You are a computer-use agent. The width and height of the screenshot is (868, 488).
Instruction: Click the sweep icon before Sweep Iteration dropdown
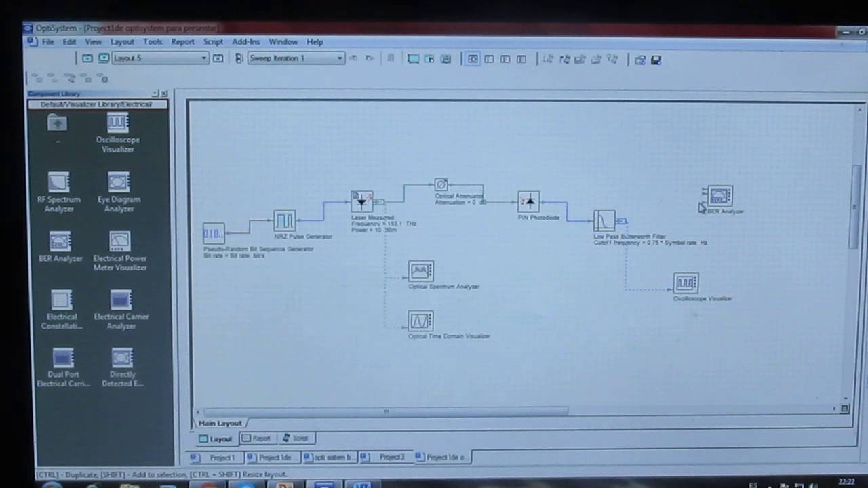(239, 58)
